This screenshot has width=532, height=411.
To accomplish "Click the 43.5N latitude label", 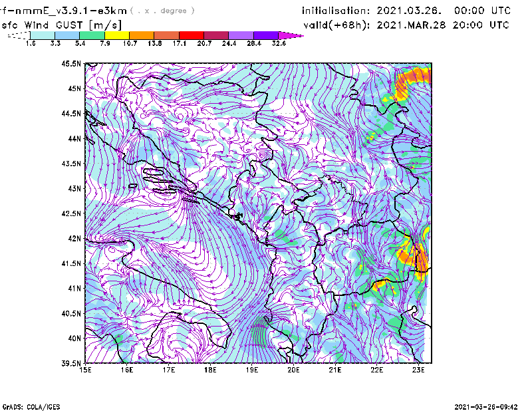I will tap(71, 164).
